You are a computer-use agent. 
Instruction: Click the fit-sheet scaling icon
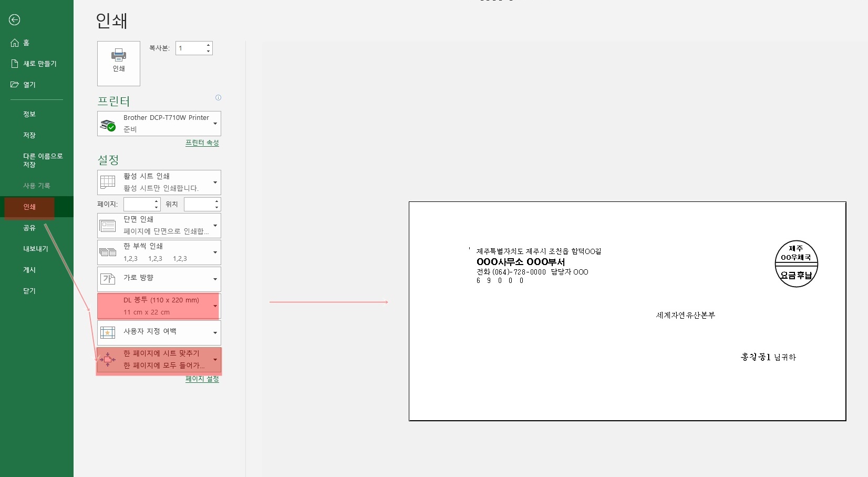click(x=108, y=360)
